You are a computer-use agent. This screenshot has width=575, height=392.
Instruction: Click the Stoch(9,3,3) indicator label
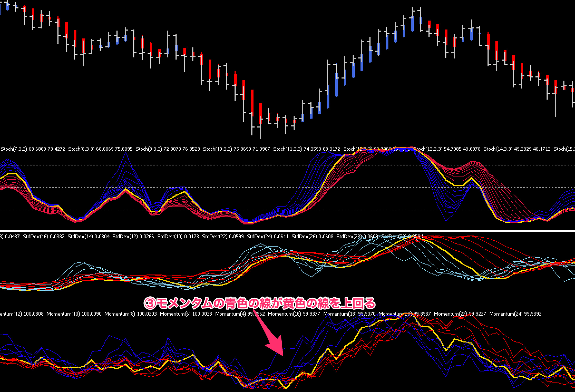click(168, 149)
